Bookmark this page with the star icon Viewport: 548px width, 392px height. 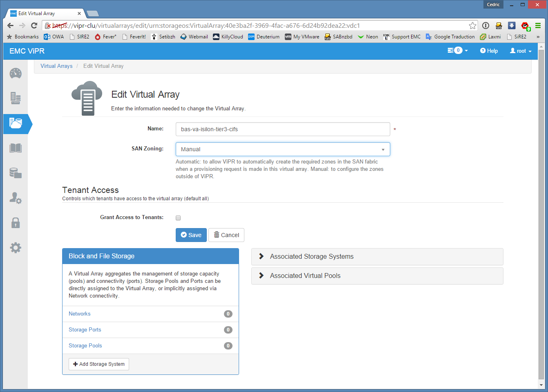pyautogui.click(x=472, y=26)
